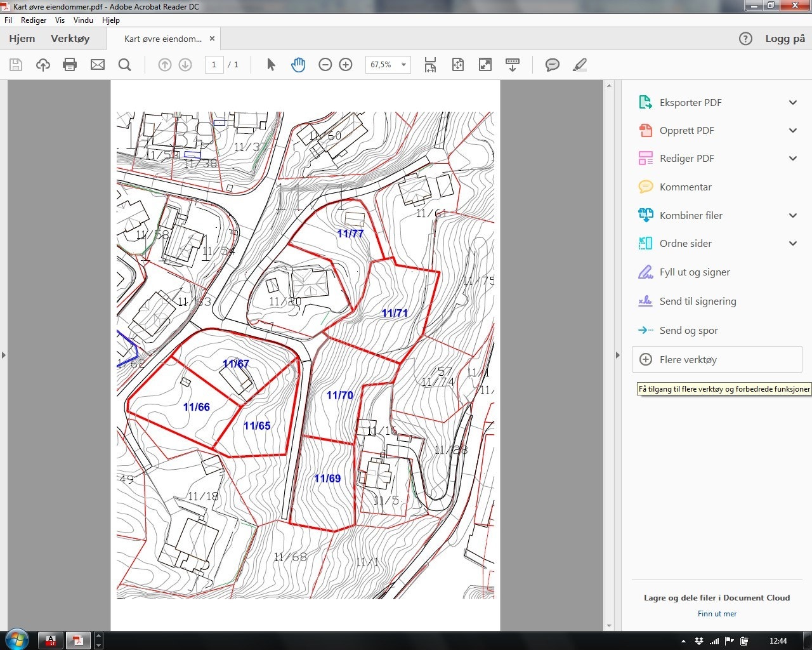Screen dimensions: 812x650
Task: Go to next page arrow
Action: [185, 65]
